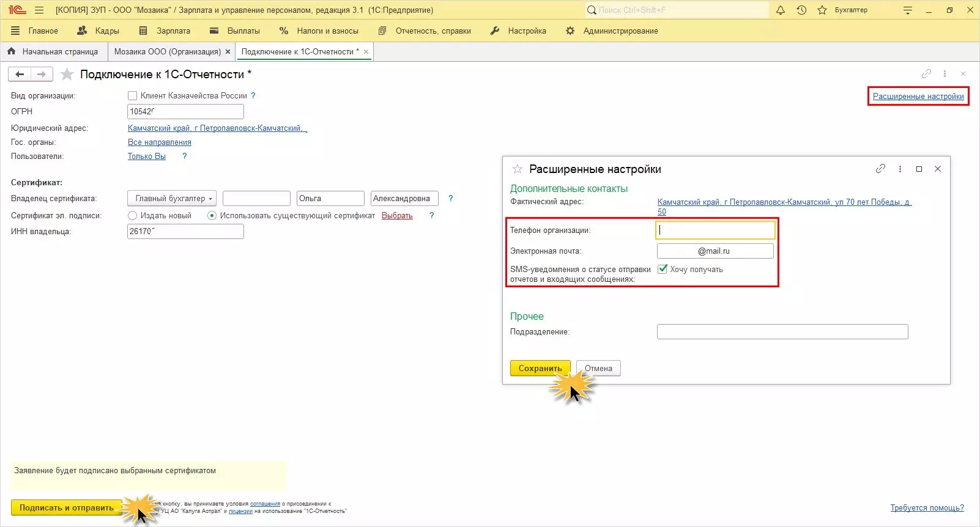Open the Зарплата section

[x=165, y=31]
